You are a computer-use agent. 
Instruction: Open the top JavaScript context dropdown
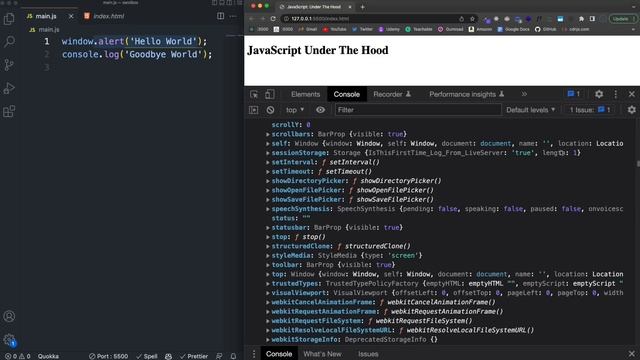(295, 110)
